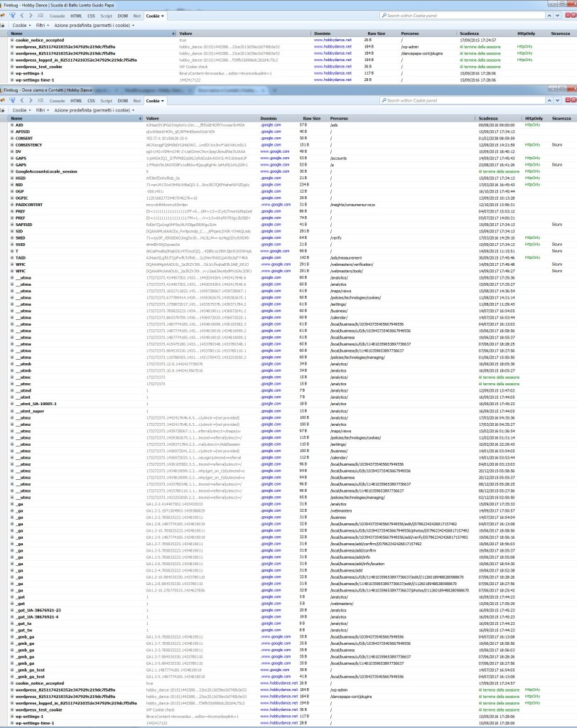Expand the AID cookie row
Viewport: 577px width, 728px height.
pyautogui.click(x=12, y=125)
